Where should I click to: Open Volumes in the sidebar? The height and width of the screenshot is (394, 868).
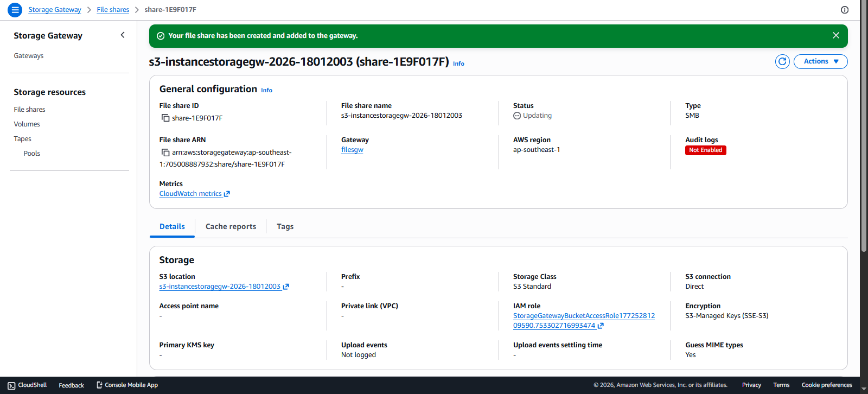coord(27,124)
